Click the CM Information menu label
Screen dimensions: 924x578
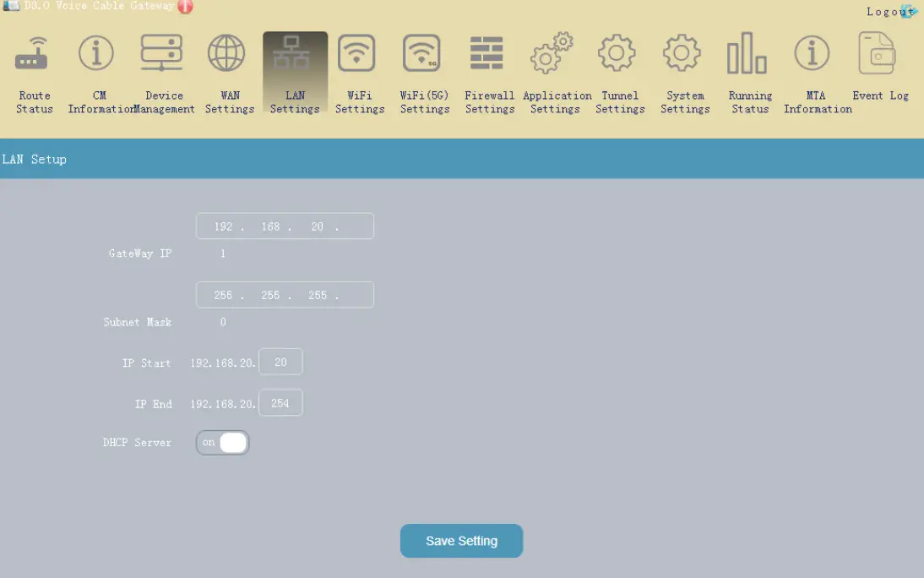point(100,102)
